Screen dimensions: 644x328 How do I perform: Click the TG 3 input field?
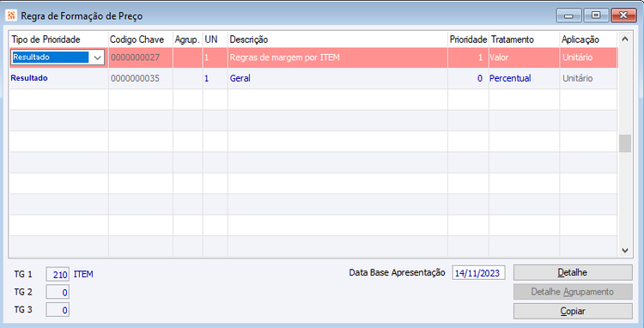click(x=58, y=310)
